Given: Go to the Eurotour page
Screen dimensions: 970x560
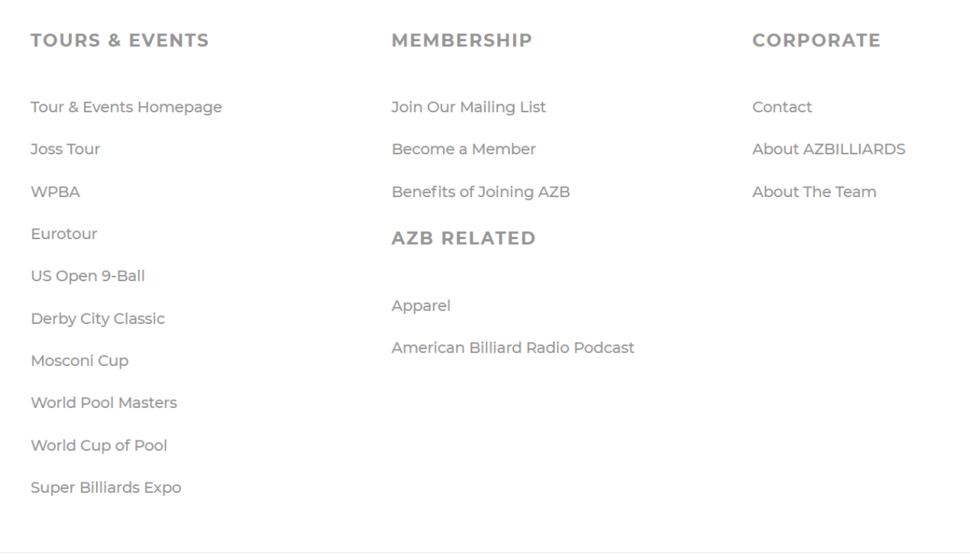Looking at the screenshot, I should [x=64, y=234].
